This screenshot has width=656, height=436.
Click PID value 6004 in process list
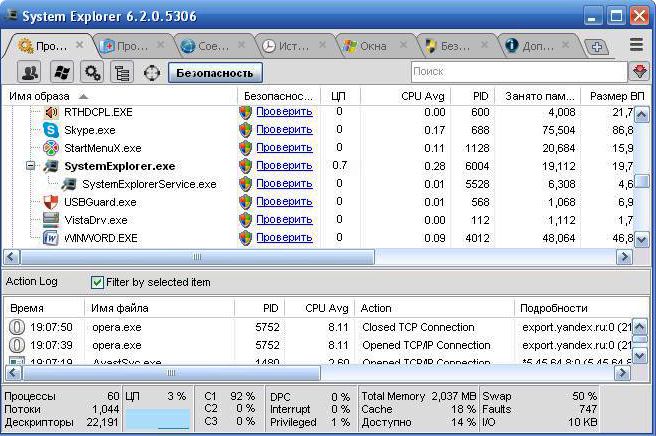pyautogui.click(x=477, y=166)
